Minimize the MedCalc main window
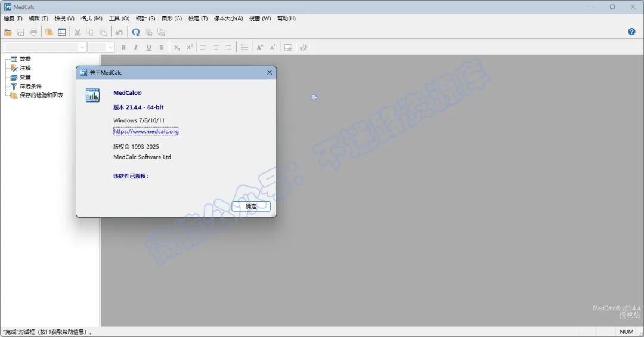 [x=592, y=7]
